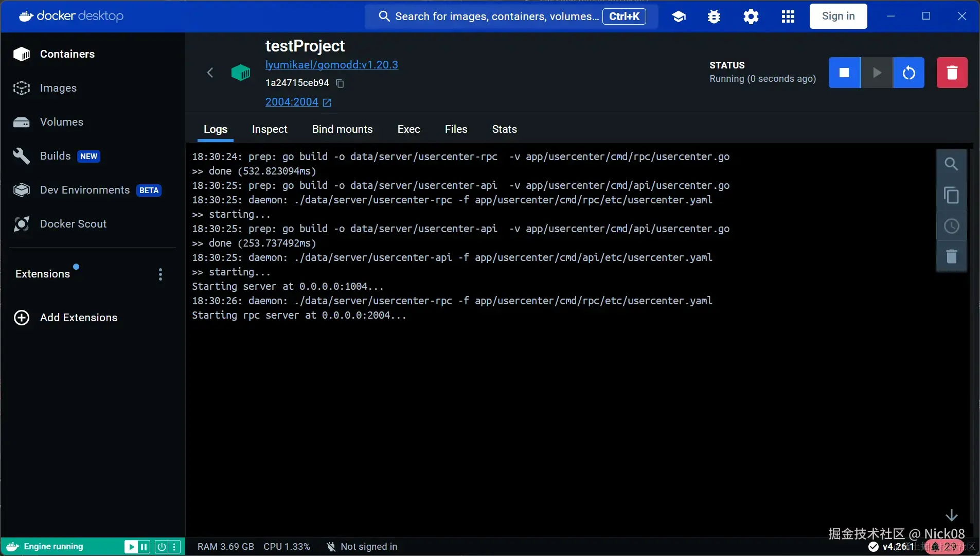Click the engine power button
This screenshot has height=556, width=980.
(x=162, y=547)
